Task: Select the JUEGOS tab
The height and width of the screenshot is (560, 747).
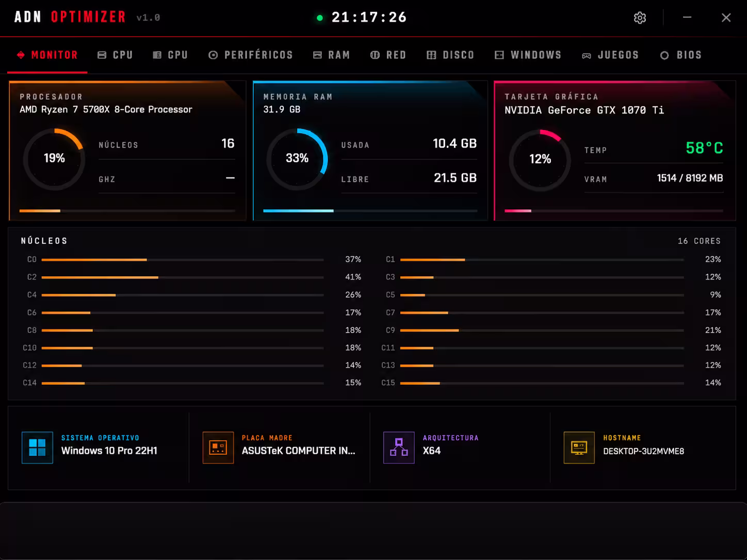Action: click(610, 55)
